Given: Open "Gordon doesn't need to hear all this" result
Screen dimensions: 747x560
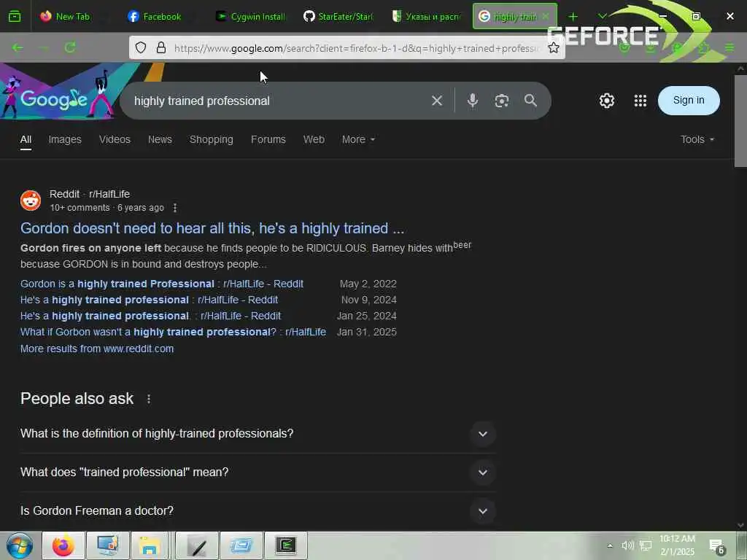Looking at the screenshot, I should pyautogui.click(x=212, y=228).
